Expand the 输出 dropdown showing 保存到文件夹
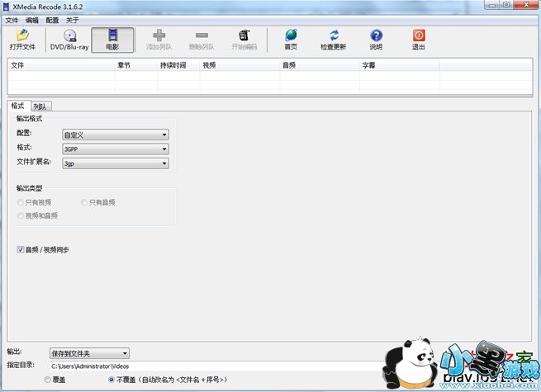Viewport: 541px width, 392px height. click(90, 353)
